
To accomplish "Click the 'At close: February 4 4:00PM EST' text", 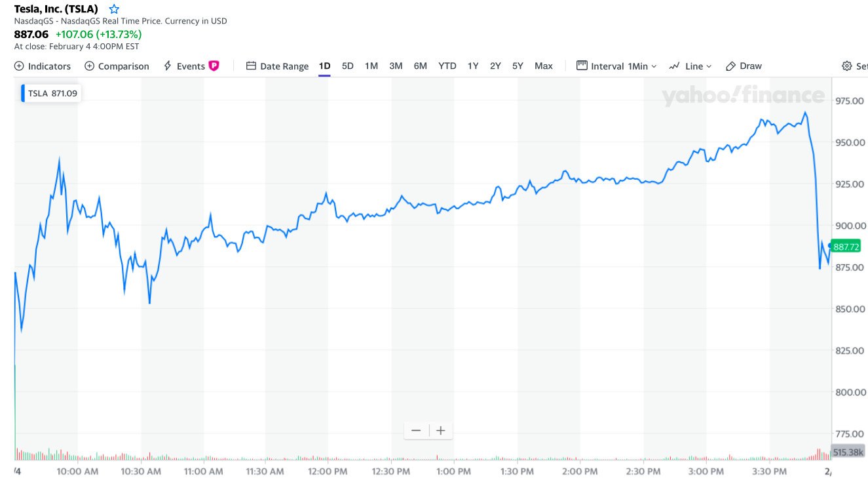I will tap(77, 47).
